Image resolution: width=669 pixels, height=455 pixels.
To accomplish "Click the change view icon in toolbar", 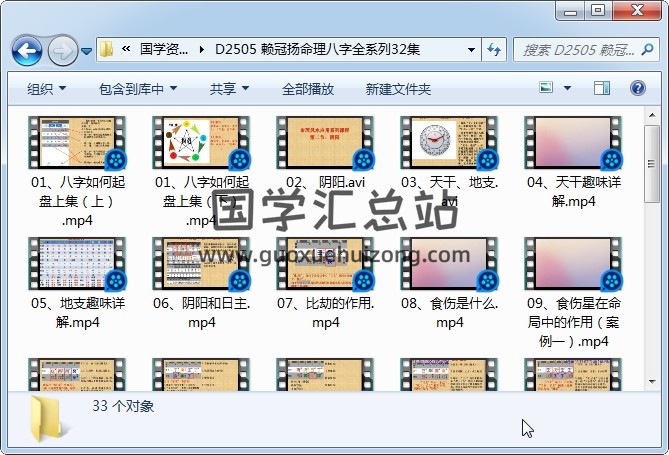I will pos(547,89).
